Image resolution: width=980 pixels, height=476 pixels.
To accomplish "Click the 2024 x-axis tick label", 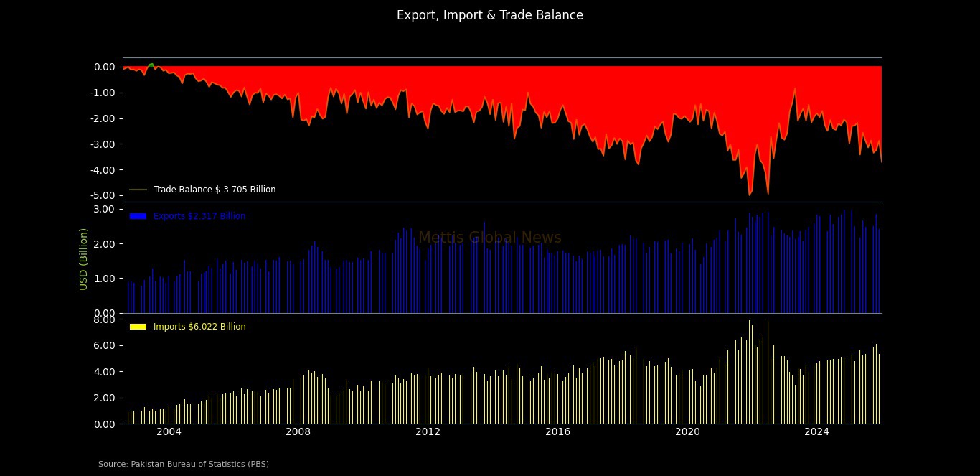I will 816,432.
